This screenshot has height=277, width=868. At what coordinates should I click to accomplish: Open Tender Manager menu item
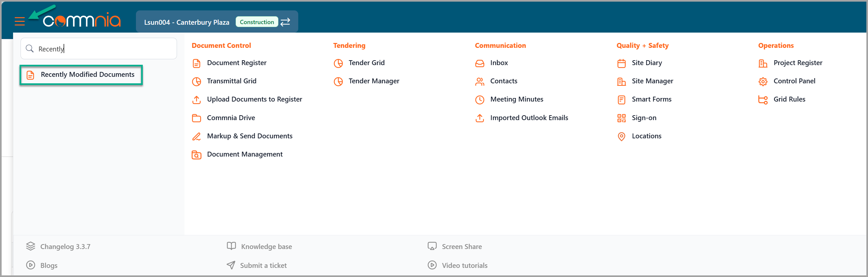(x=374, y=81)
